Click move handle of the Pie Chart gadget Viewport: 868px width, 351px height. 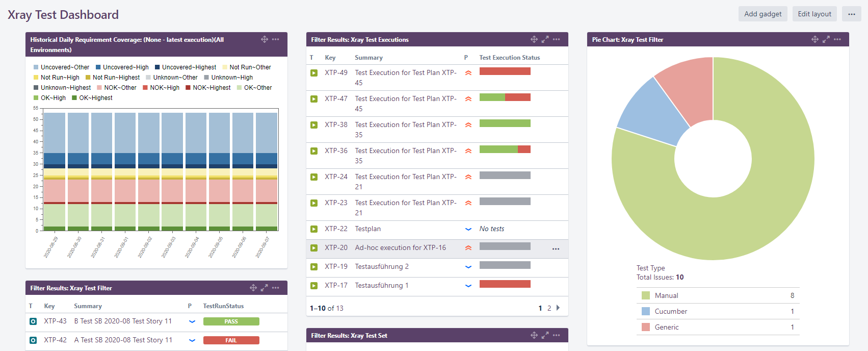815,39
